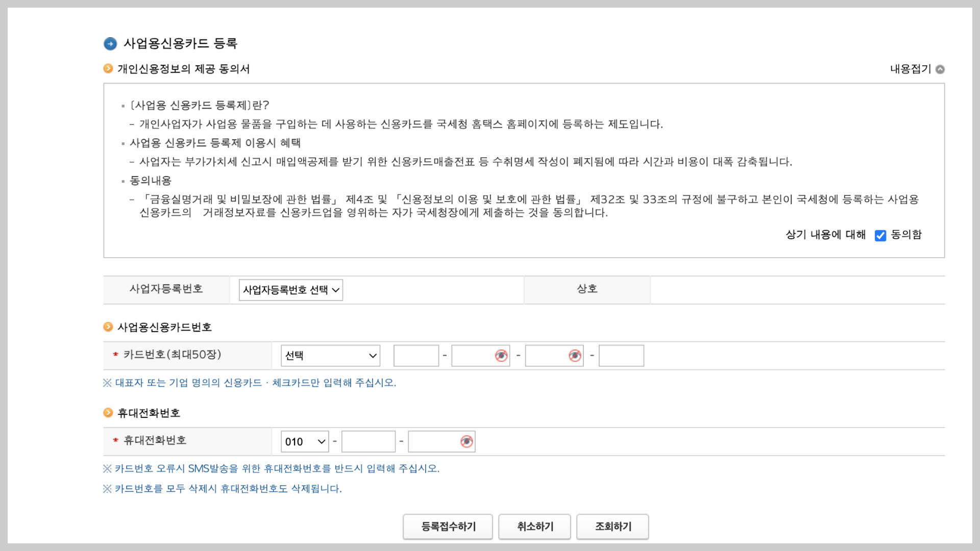Click the orange bullet icon beside 사업용신용카드번호
The width and height of the screenshot is (980, 551).
tap(108, 327)
